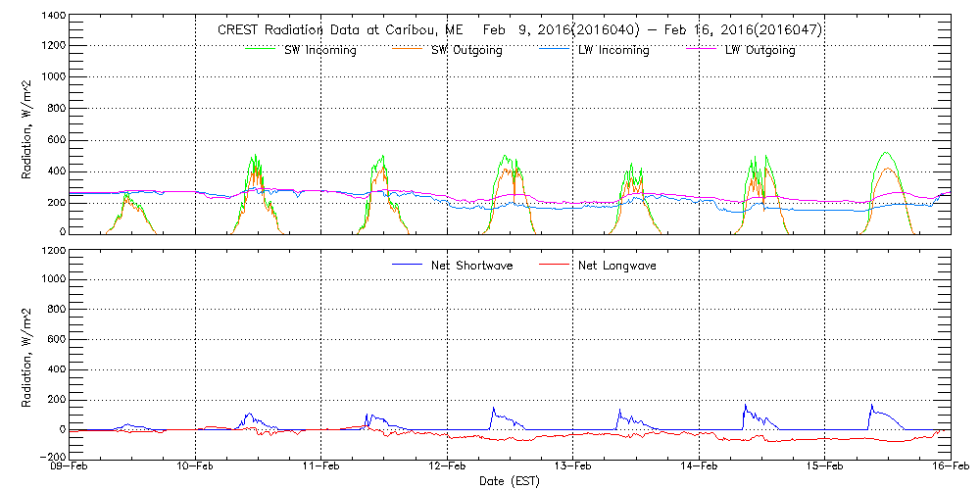Select the 1200 value on lower chart axis

coord(53,251)
